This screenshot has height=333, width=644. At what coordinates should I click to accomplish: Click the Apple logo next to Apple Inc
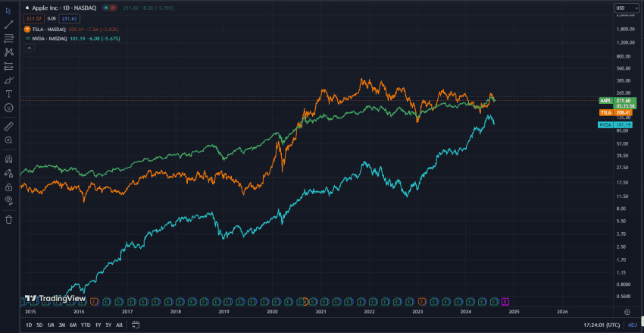click(27, 8)
